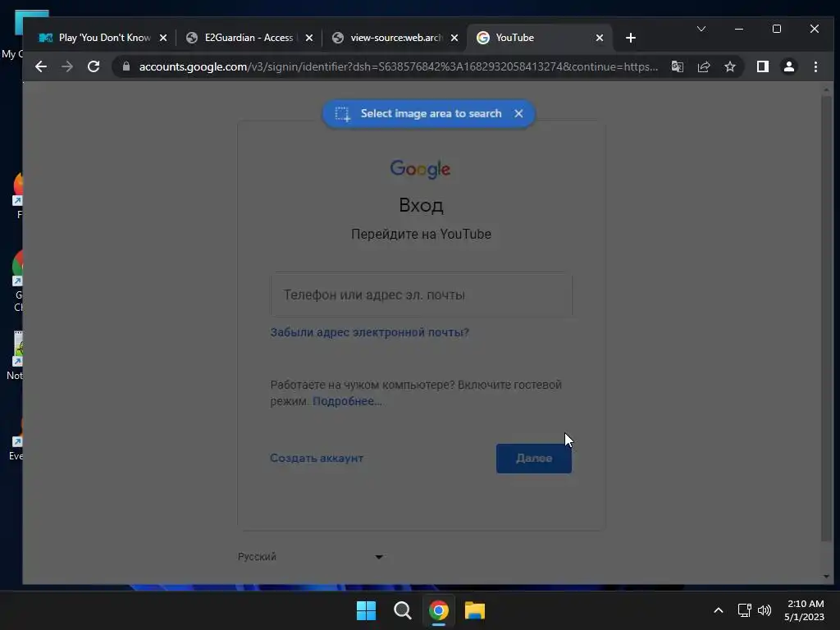The height and width of the screenshot is (630, 840).
Task: Click the volume speaker tray icon
Action: 765,610
